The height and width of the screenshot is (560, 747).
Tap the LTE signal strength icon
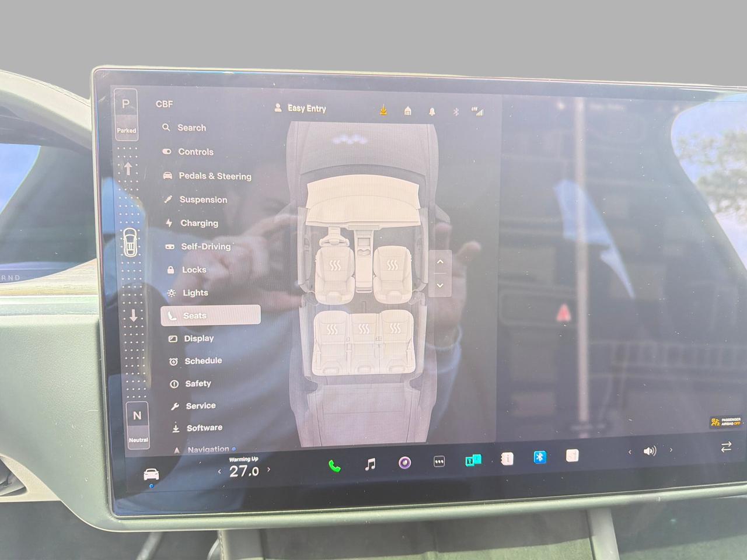[478, 111]
